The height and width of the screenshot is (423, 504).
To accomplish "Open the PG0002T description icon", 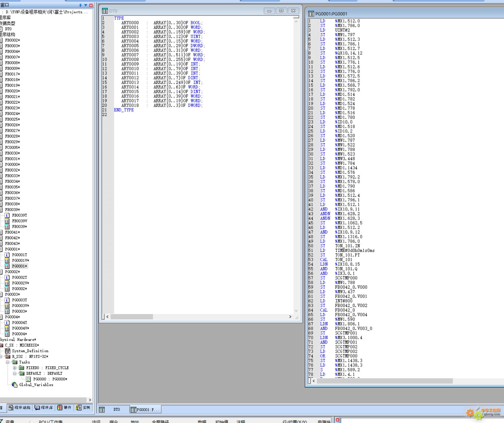I will coord(7,277).
